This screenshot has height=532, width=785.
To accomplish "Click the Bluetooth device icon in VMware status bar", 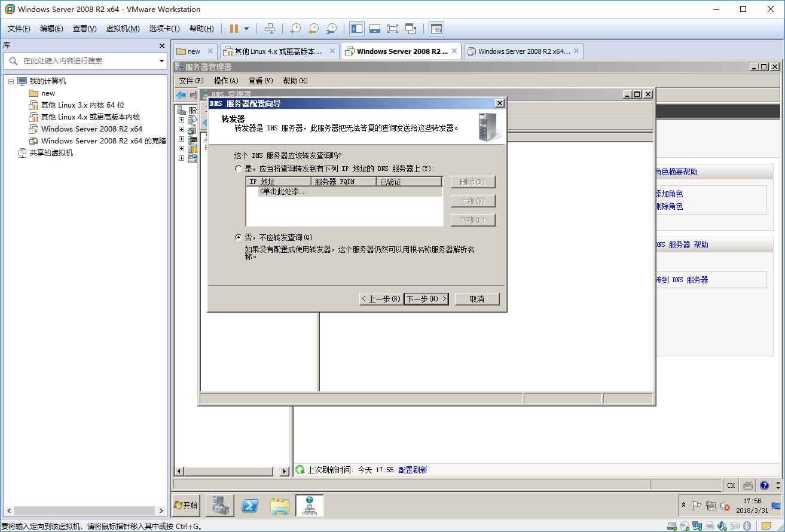I will [748, 525].
